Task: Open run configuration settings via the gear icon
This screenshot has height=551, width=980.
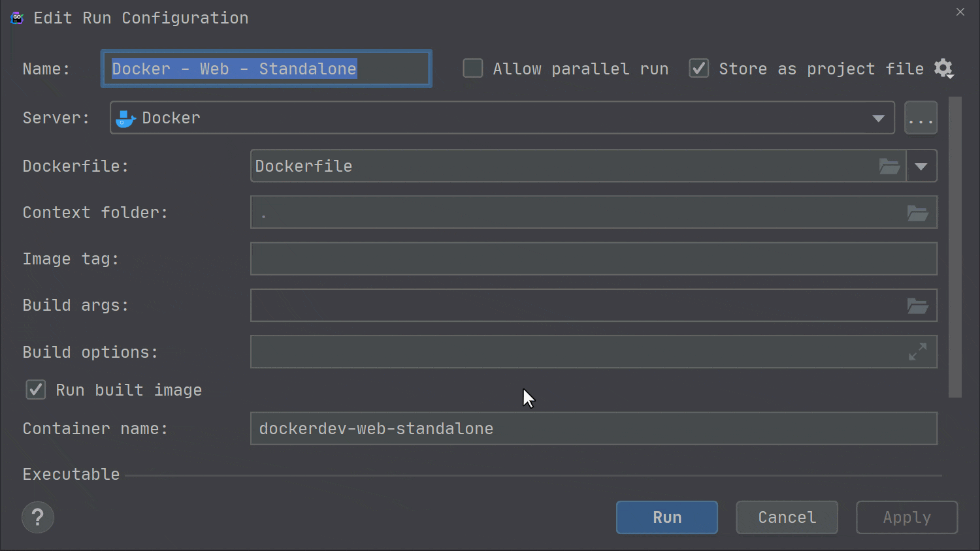Action: [943, 69]
